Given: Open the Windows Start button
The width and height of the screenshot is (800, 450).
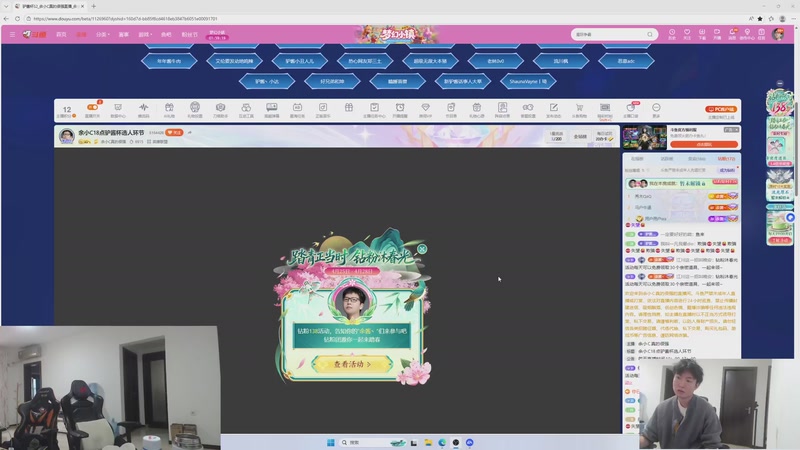Looking at the screenshot, I should (x=331, y=442).
